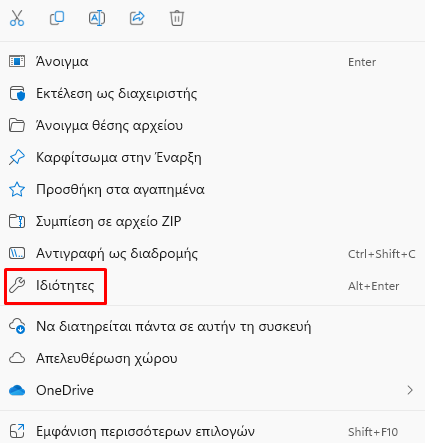Viewport: 425px width, 443px height.
Task: Enable Να διατηρείται πάντα σε αυτήν τη συσκευή
Action: tap(212, 326)
